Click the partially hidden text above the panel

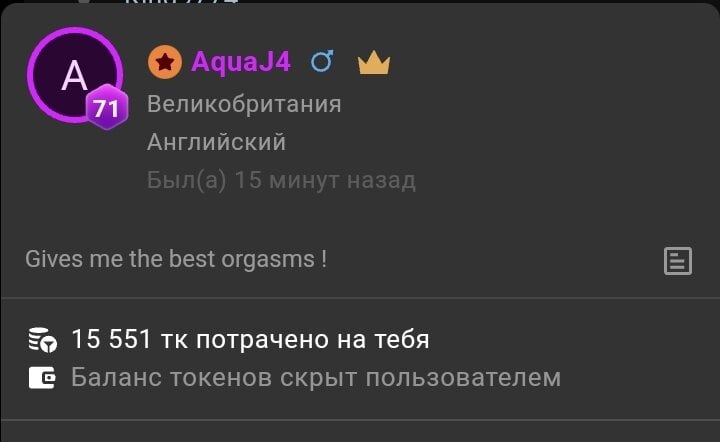[181, 2]
